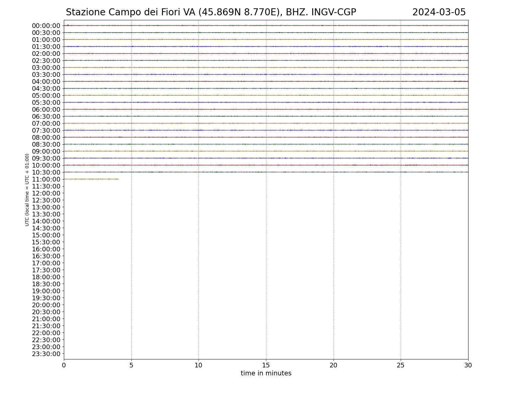Click the "time in minutes" axis label

click(266, 373)
